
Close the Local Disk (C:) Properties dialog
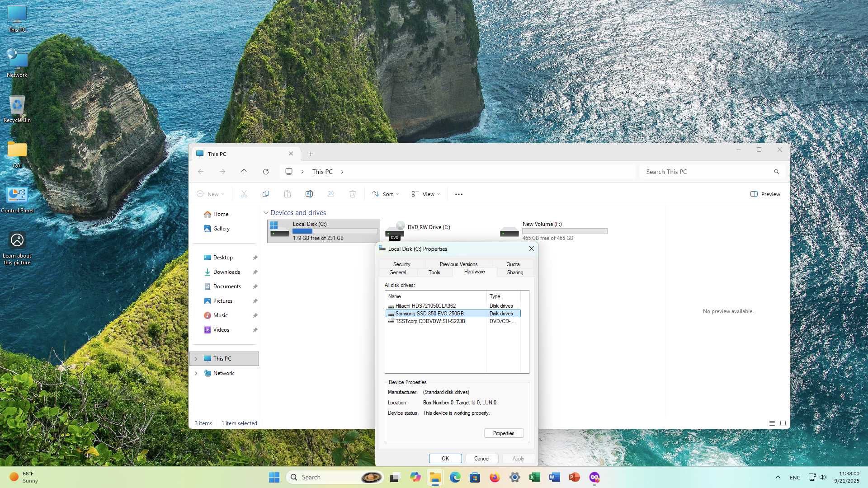coord(532,249)
